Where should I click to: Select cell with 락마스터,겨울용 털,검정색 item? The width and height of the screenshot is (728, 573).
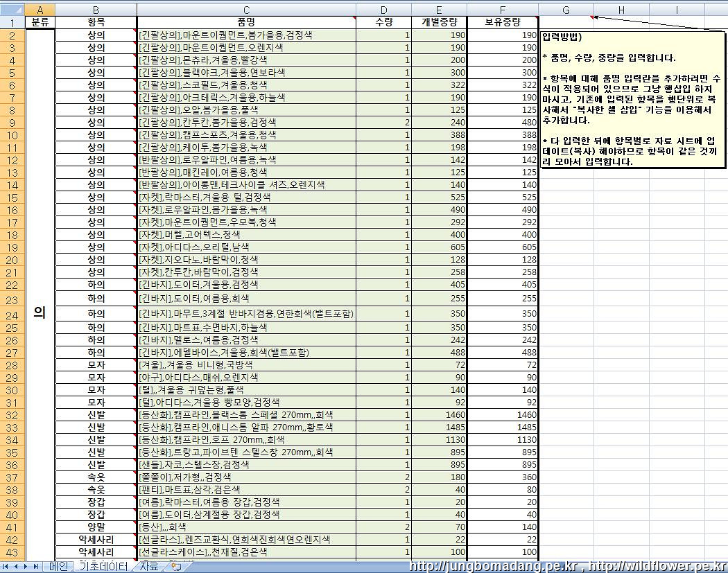point(247,197)
